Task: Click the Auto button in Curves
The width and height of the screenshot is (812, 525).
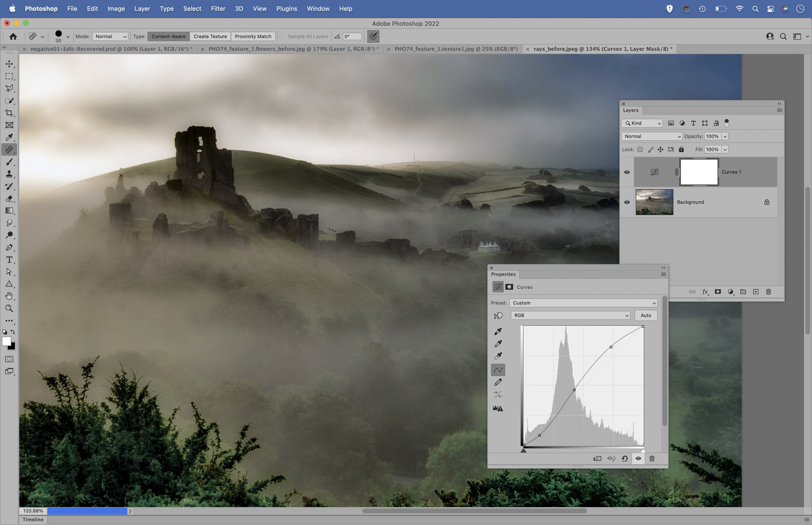Action: 646,315
